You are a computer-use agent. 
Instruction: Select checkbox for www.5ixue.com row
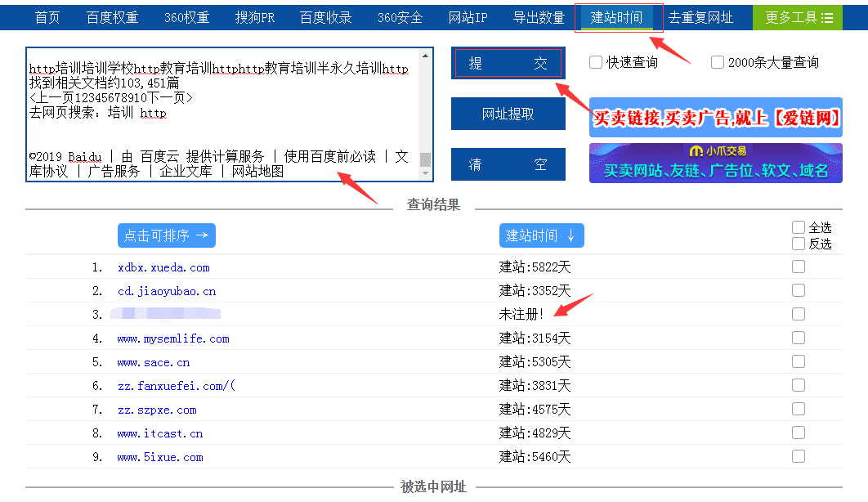(x=799, y=456)
